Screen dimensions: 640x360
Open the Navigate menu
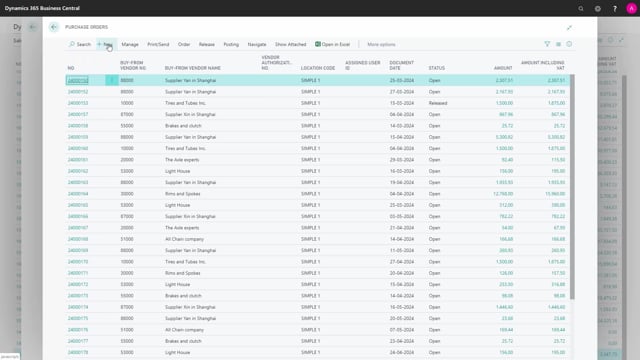[257, 44]
